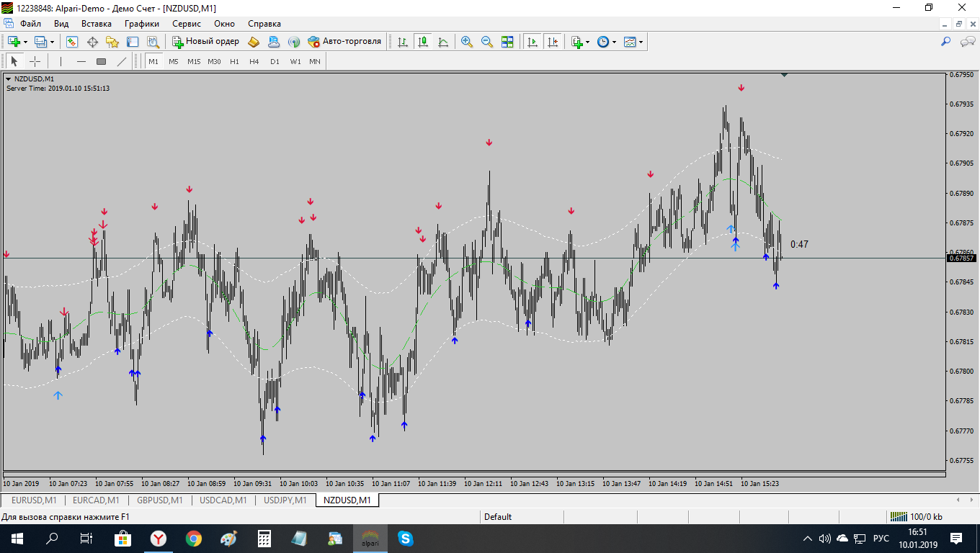This screenshot has height=553, width=980.
Task: Switch to the EURUSD,M1 chart tab
Action: (34, 500)
